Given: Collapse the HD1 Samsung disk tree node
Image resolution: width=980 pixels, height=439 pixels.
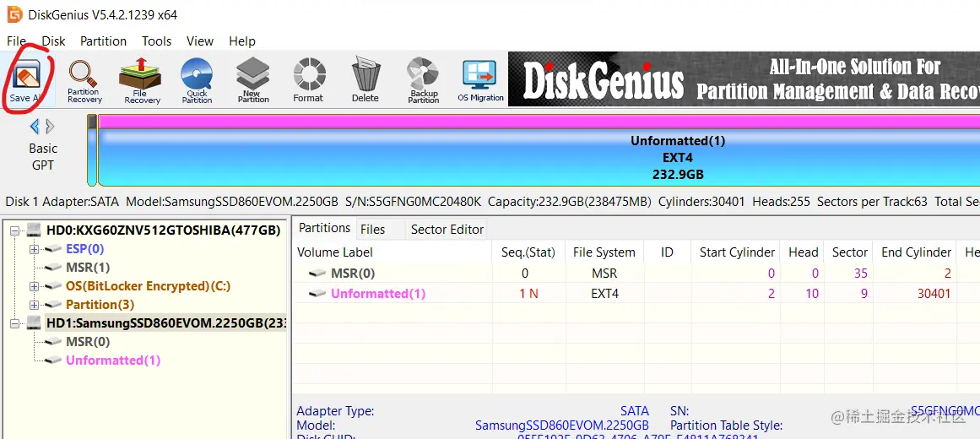Looking at the screenshot, I should [x=16, y=322].
